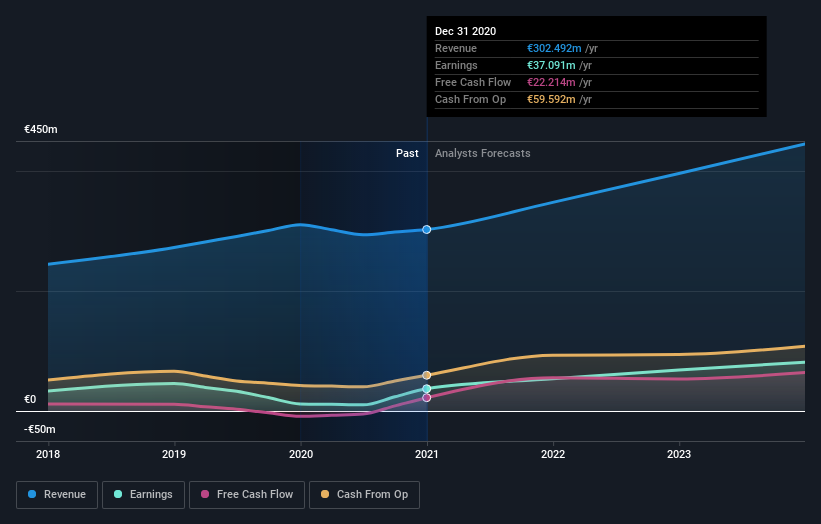
Task: Click the €0 y-axis label
Action: point(30,399)
